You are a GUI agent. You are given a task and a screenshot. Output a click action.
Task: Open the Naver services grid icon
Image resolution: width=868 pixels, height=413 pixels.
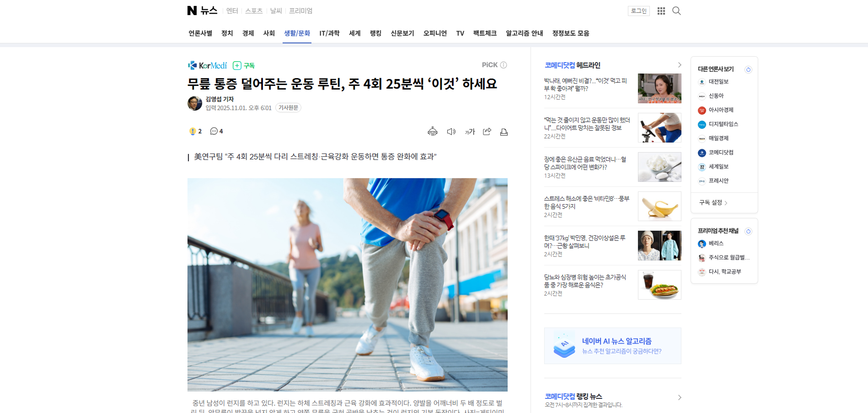coord(661,11)
